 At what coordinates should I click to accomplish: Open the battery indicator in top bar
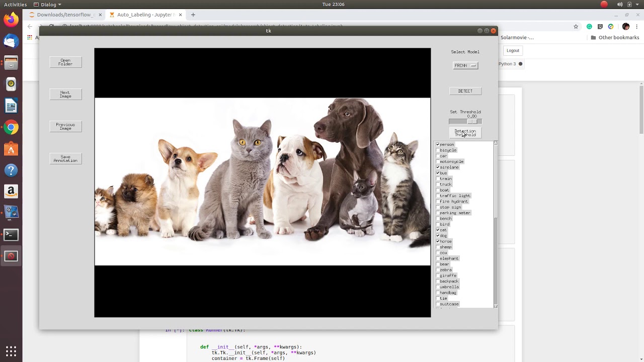coord(629,5)
